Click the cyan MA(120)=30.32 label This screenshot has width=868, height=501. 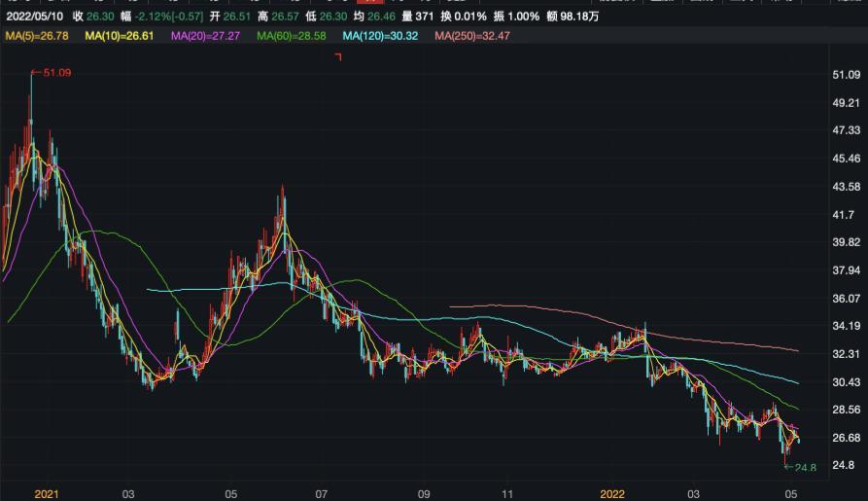click(x=380, y=36)
